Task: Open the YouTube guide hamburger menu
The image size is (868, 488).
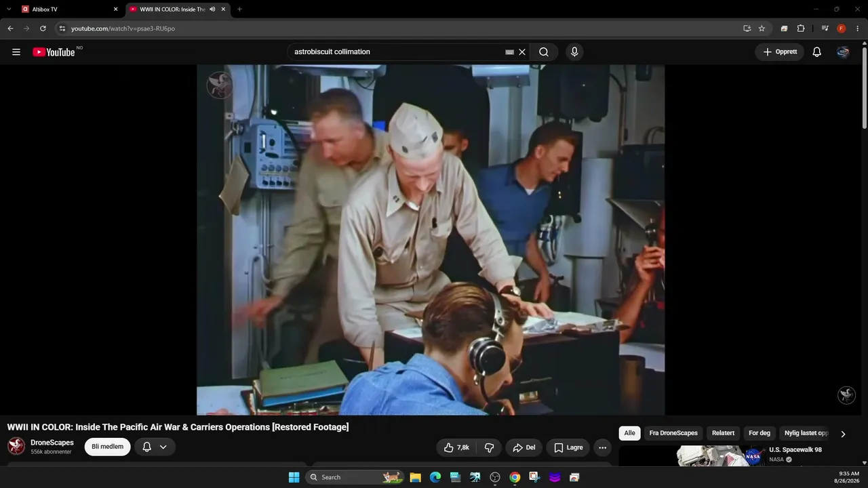Action: 16,52
